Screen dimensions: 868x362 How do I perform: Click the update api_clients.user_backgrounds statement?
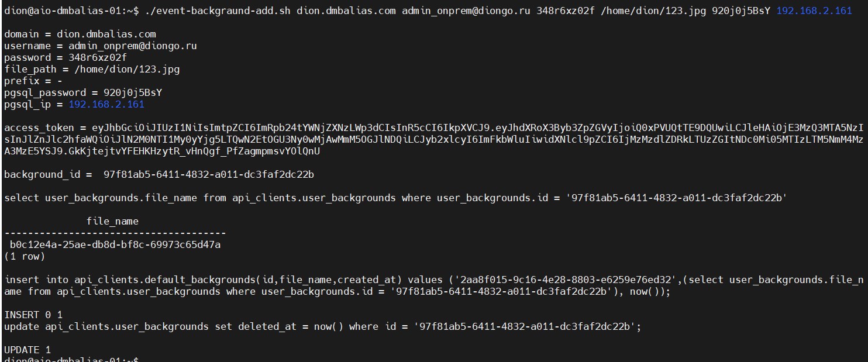pyautogui.click(x=322, y=326)
